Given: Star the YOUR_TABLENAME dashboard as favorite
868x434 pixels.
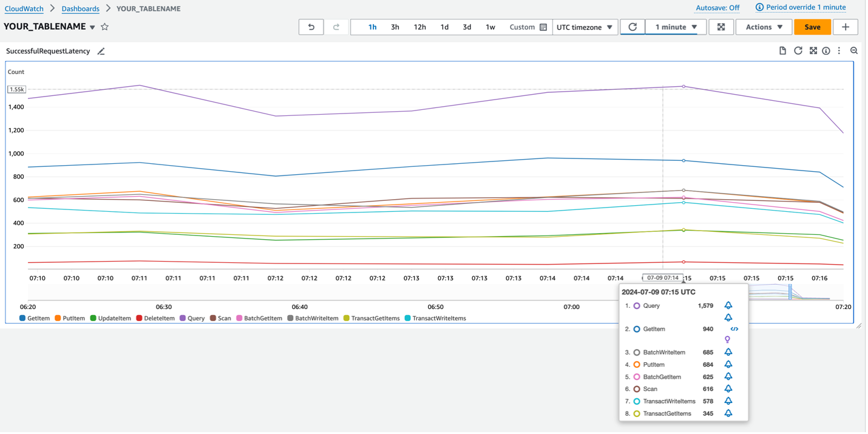Looking at the screenshot, I should [x=104, y=27].
